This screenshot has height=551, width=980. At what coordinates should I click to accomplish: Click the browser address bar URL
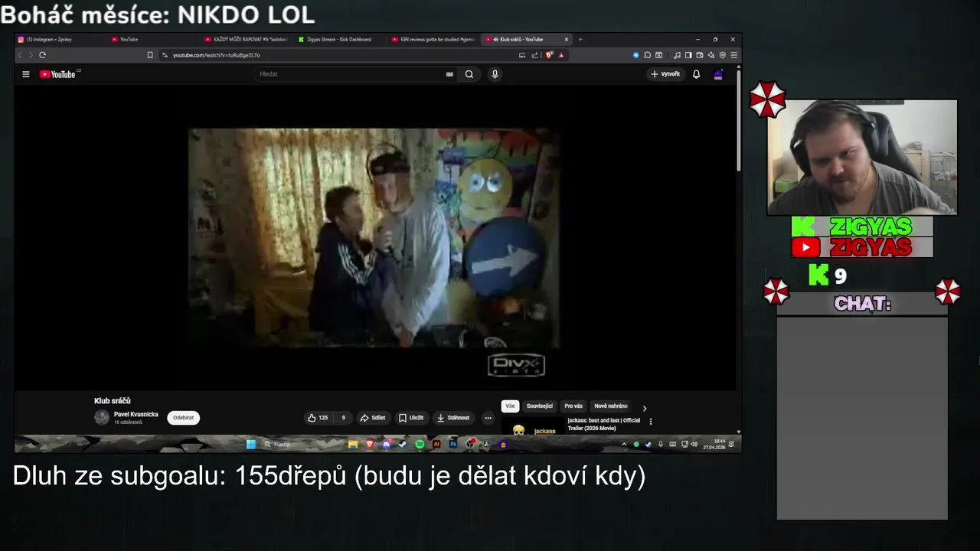click(x=217, y=55)
